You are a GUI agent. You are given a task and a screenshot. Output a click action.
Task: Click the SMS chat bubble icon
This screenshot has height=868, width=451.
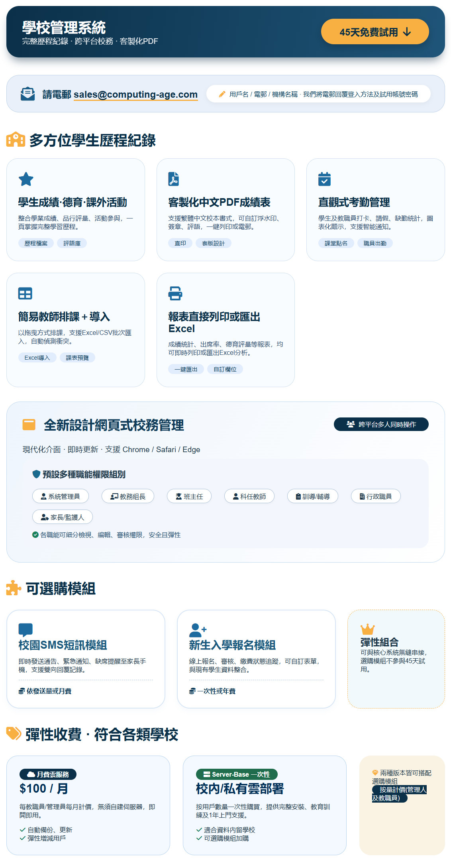tap(25, 630)
